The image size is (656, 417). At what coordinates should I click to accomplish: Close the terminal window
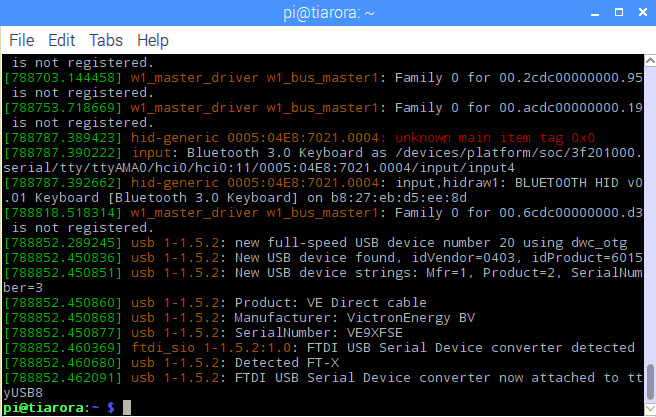tap(643, 13)
